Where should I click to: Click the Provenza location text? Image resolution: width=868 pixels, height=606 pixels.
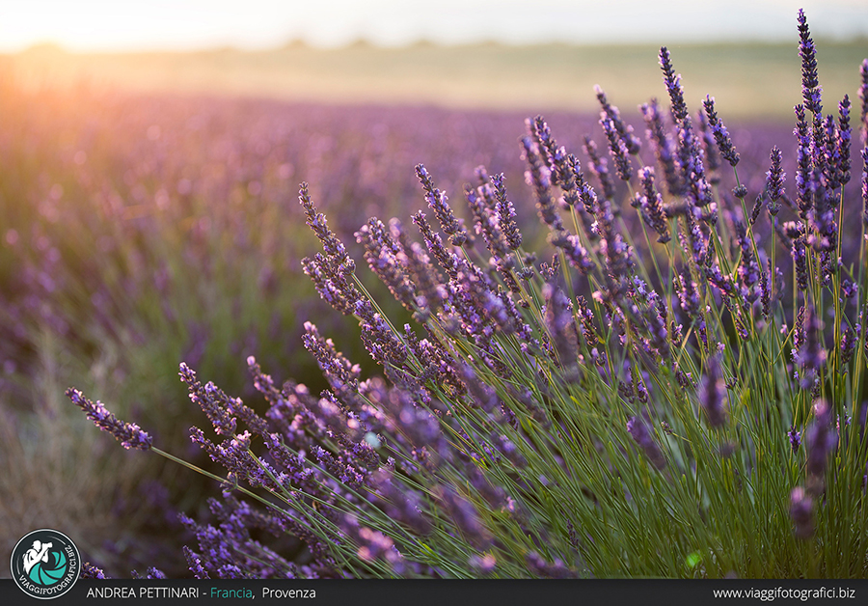288,592
